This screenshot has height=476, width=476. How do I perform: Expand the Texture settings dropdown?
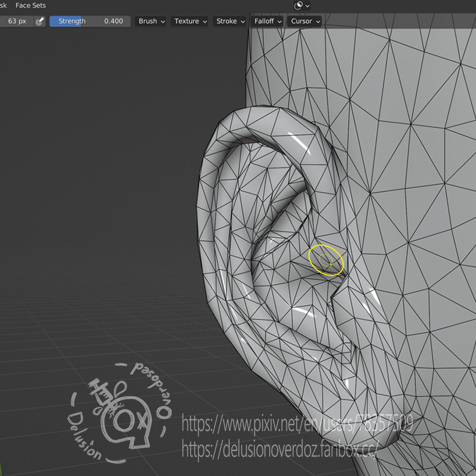point(190,21)
